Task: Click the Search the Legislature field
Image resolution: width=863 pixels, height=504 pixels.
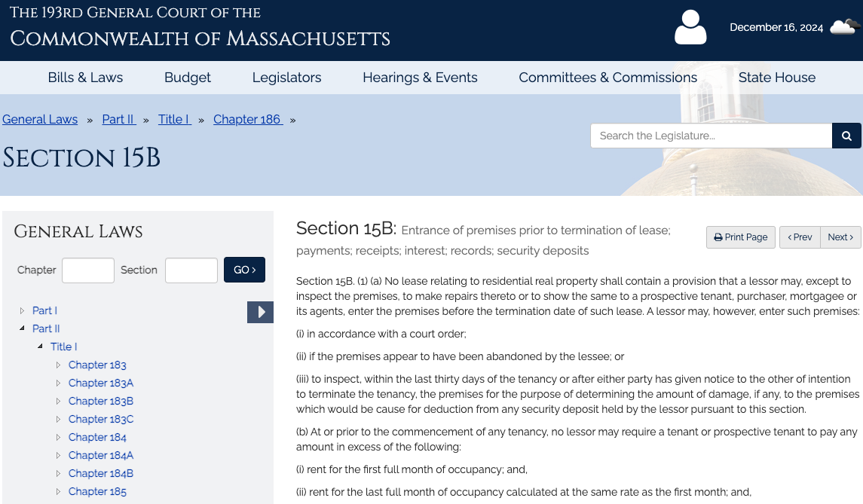Action: point(711,136)
